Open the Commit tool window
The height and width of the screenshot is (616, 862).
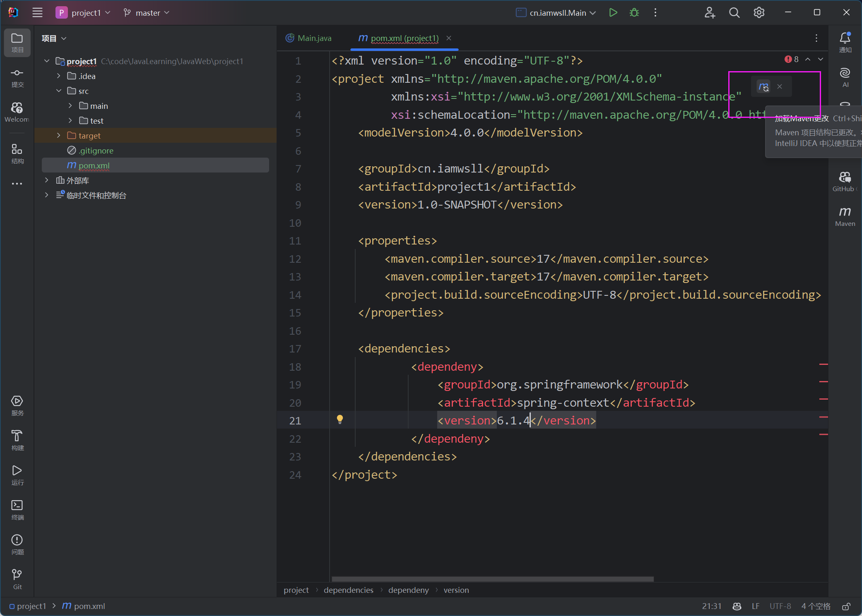(17, 77)
